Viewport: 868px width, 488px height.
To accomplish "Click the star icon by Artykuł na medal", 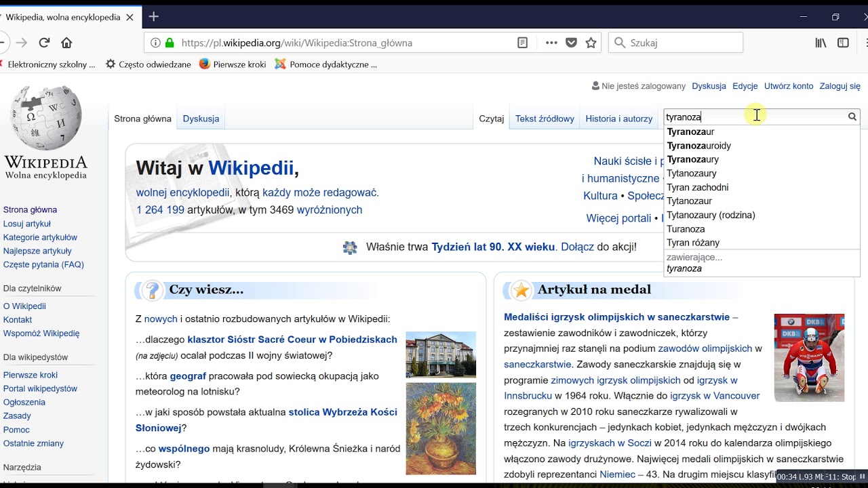I will click(521, 290).
